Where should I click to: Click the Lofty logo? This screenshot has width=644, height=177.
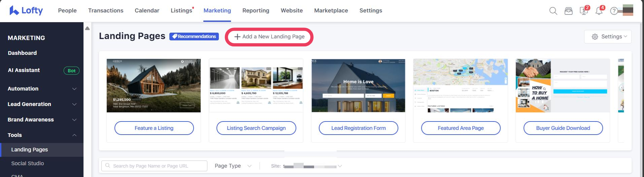pos(26,10)
